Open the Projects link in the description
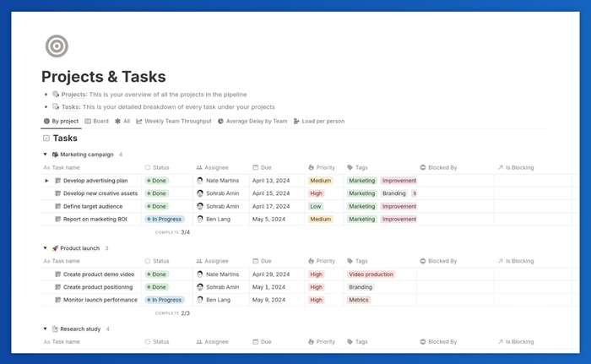591x364 pixels. [x=74, y=95]
